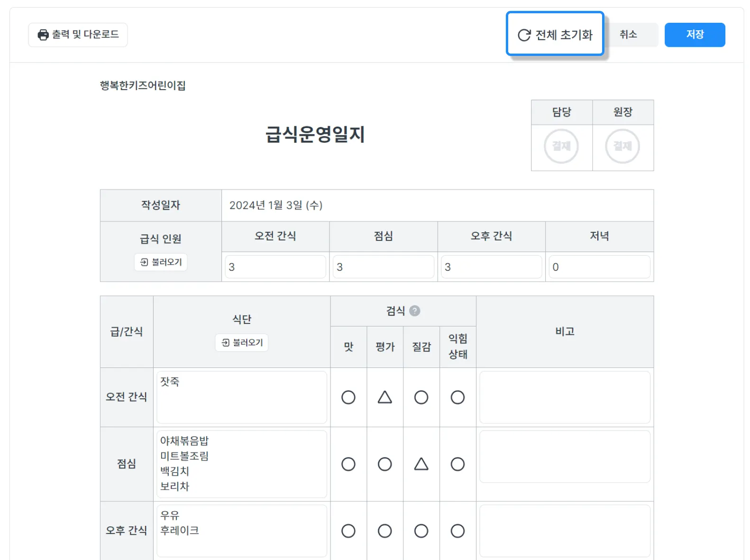The width and height of the screenshot is (750, 560).
Task: Save the form with 저장 button
Action: (x=695, y=35)
